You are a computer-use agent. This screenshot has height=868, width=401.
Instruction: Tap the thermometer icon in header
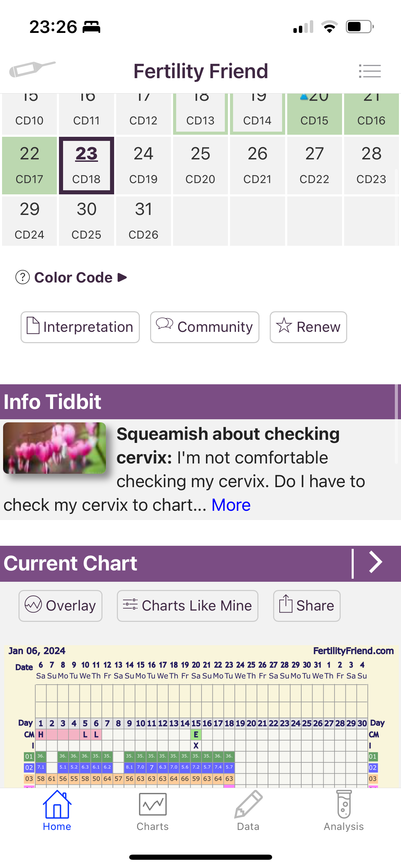(x=32, y=69)
